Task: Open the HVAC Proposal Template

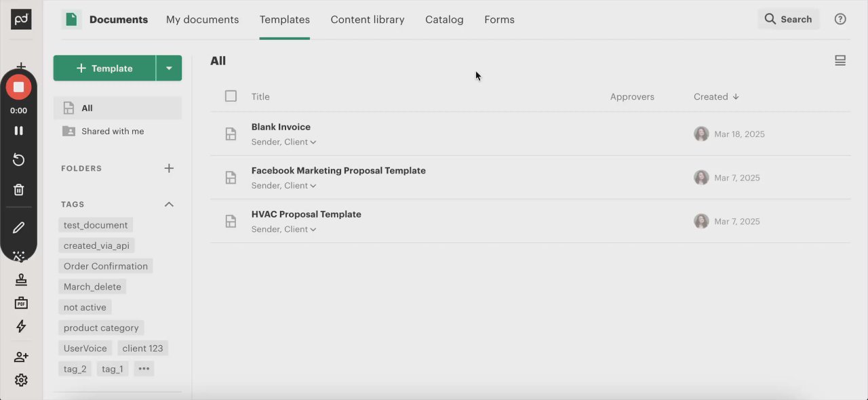Action: point(306,214)
